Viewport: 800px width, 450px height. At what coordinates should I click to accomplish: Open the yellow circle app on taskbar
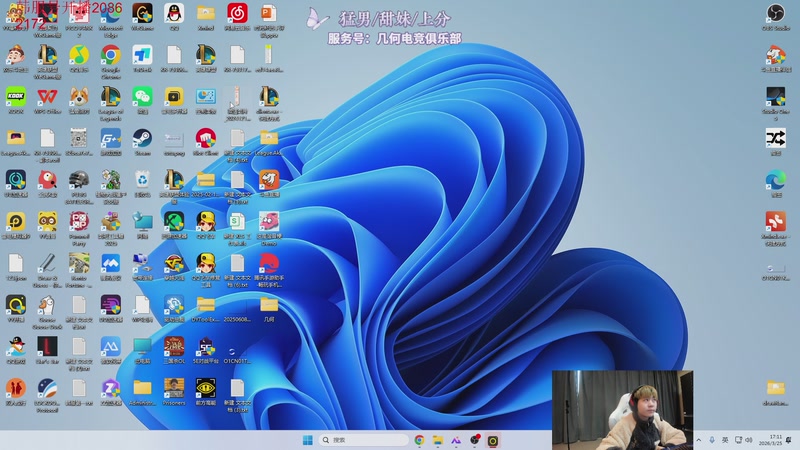click(x=493, y=440)
